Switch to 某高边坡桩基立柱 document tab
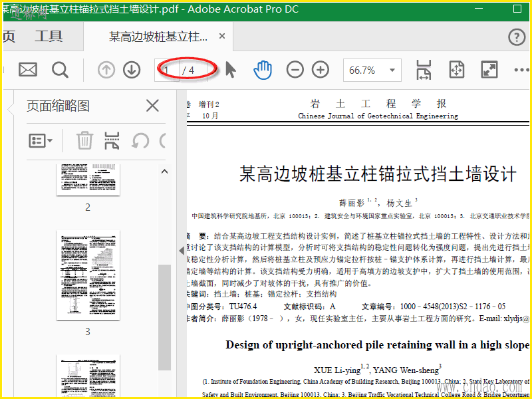532x399 pixels. click(158, 37)
